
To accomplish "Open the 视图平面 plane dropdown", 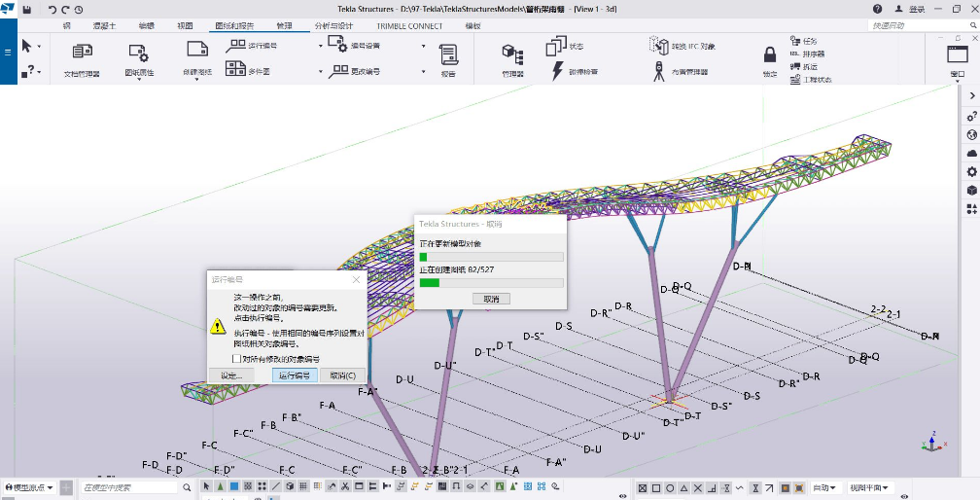I will [869, 487].
